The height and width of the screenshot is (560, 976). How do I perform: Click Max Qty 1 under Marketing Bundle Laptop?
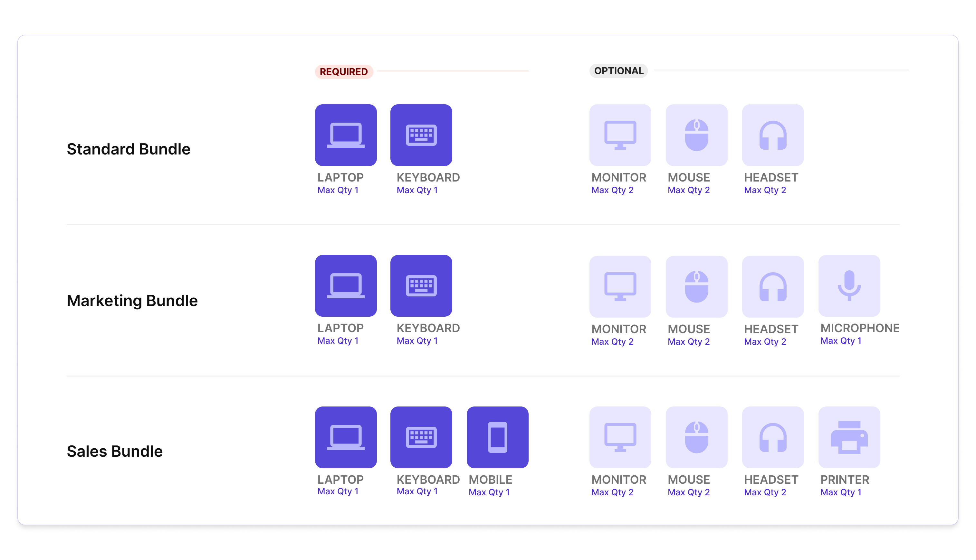coord(338,341)
